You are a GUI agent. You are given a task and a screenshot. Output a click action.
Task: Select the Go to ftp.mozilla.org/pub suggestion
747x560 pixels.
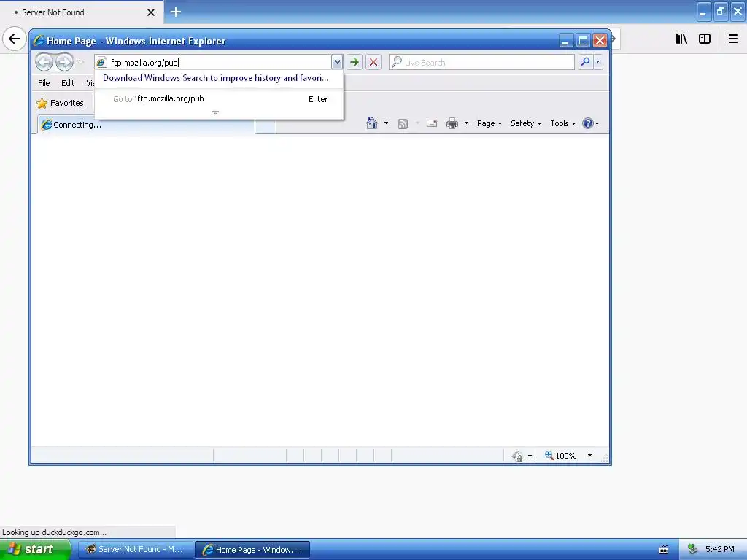(219, 99)
